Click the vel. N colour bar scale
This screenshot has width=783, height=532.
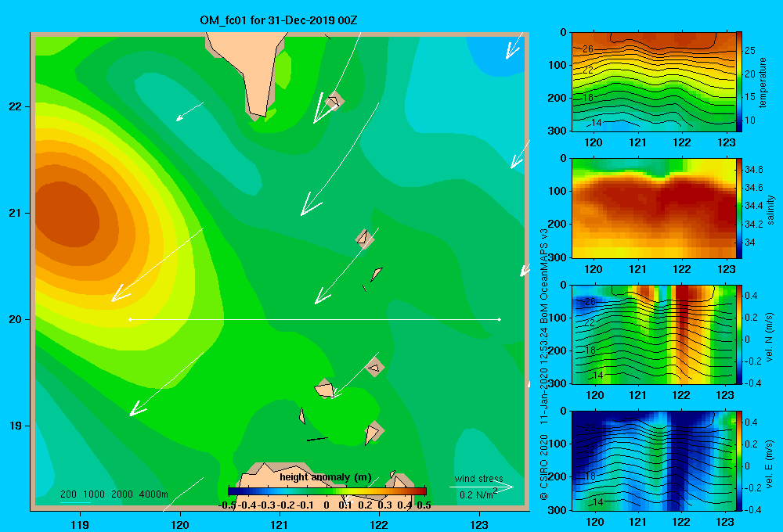point(739,334)
